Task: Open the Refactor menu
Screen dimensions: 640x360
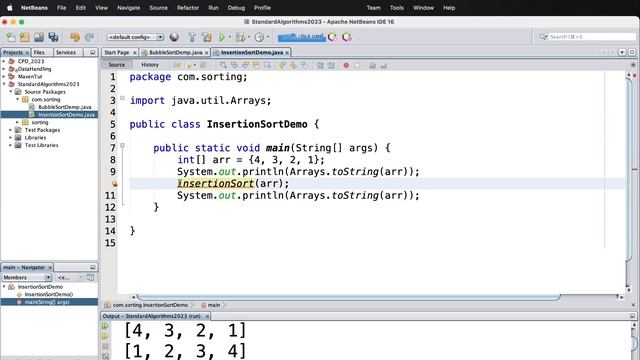Action: (x=188, y=8)
